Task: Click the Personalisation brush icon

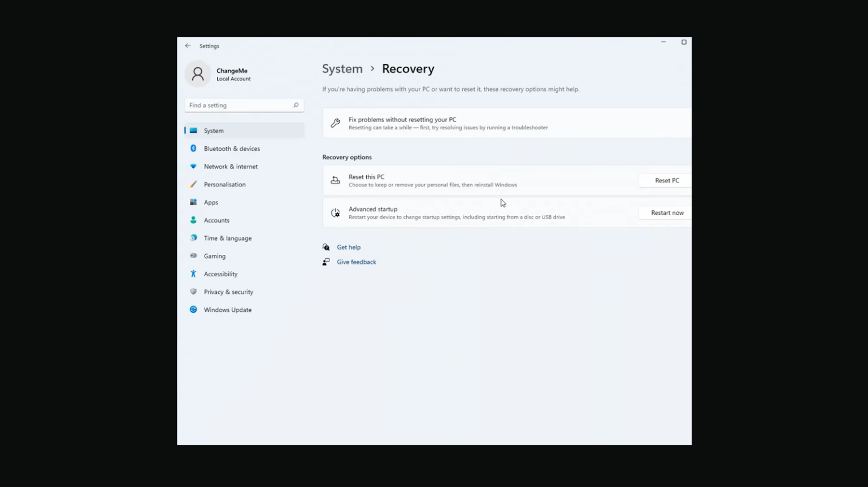Action: pos(194,184)
